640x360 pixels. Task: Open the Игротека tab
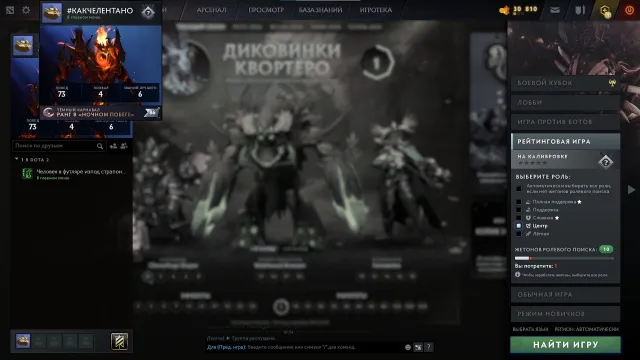(376, 10)
